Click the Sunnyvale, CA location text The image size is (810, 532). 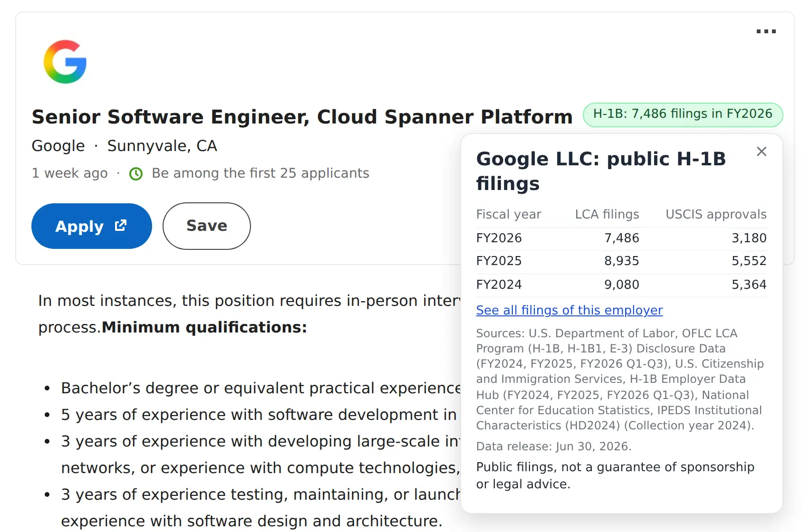coord(162,146)
